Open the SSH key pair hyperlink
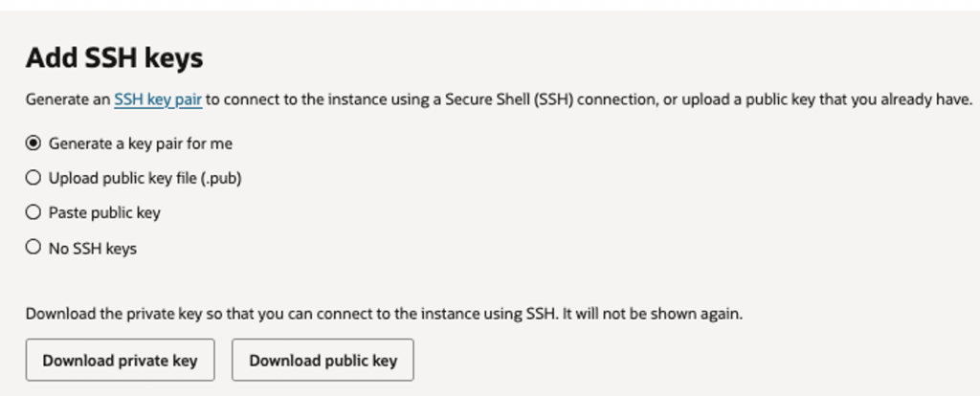This screenshot has height=396, width=980. coord(158,99)
